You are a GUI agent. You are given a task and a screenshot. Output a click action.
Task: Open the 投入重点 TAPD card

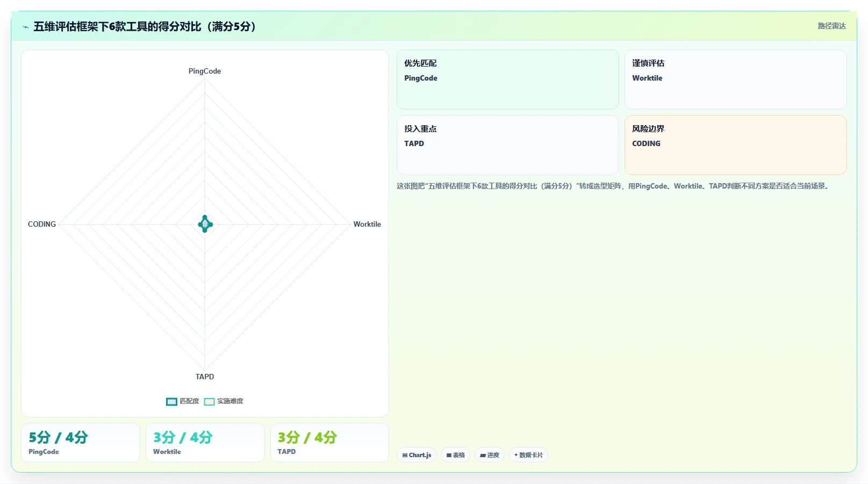(508, 145)
